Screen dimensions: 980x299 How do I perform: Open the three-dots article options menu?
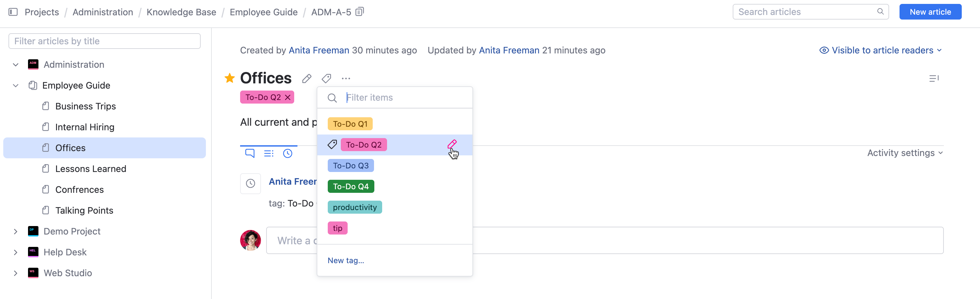click(346, 78)
